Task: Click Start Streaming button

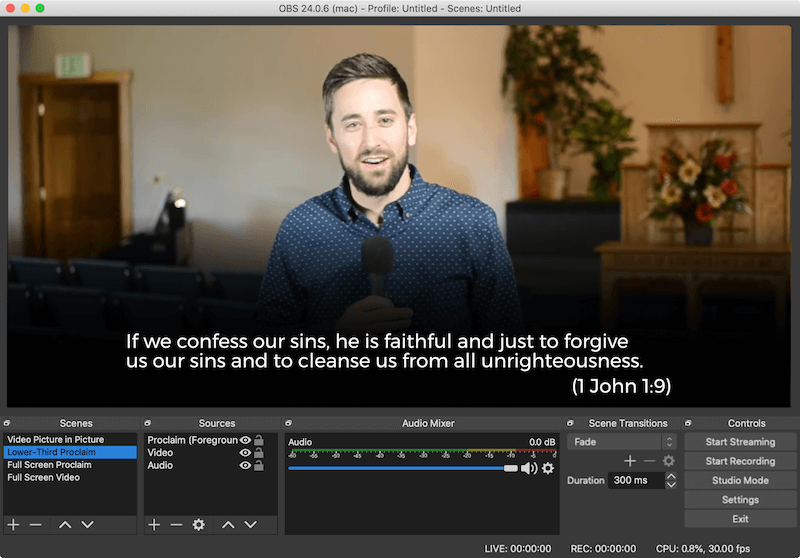Action: coord(740,442)
